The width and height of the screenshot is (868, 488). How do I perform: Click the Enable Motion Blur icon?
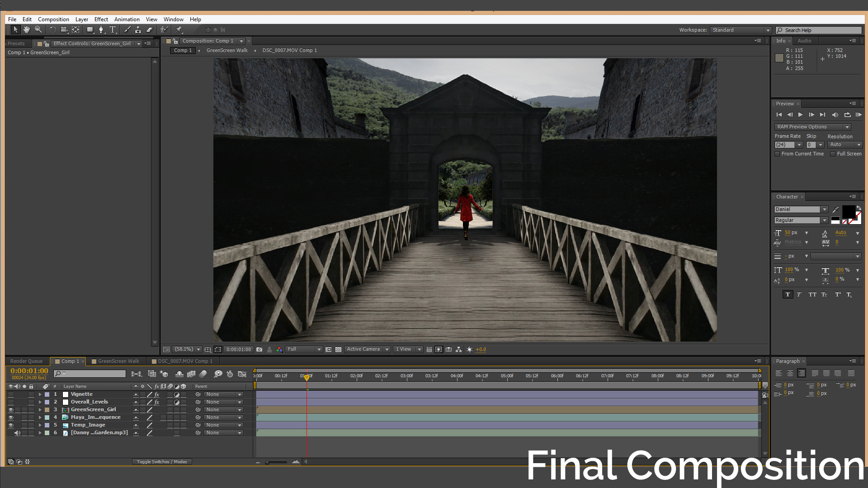point(203,374)
